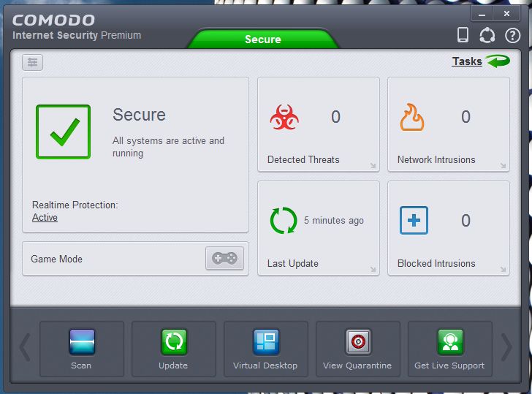Click the 'Game Mode' label
532x394 pixels.
point(57,259)
